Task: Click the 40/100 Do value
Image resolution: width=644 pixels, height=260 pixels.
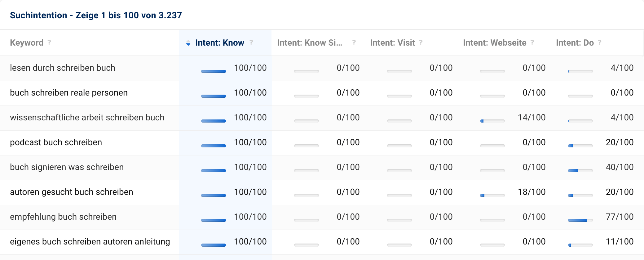Action: click(x=620, y=167)
